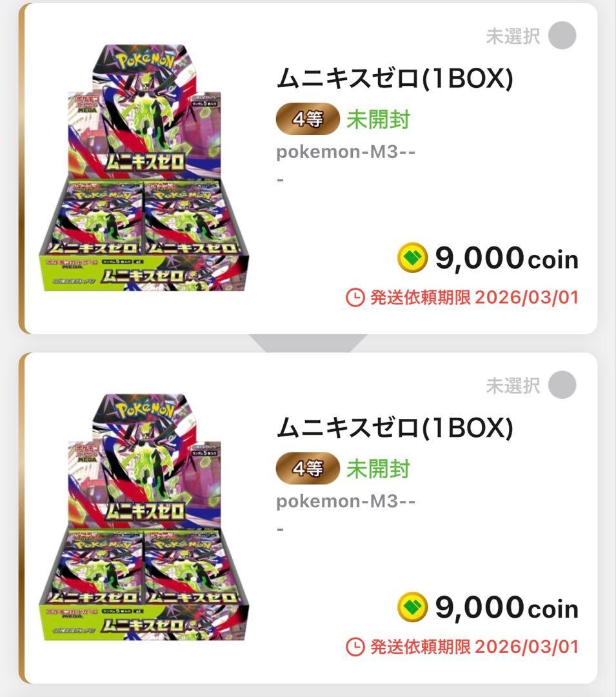Image resolution: width=616 pixels, height=697 pixels.
Task: Tap the second ムニキスゼロ(1BOX) title
Action: (394, 429)
